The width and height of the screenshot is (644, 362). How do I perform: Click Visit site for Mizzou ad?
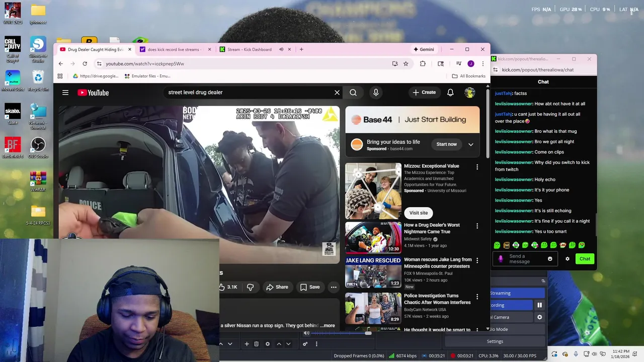tap(419, 213)
